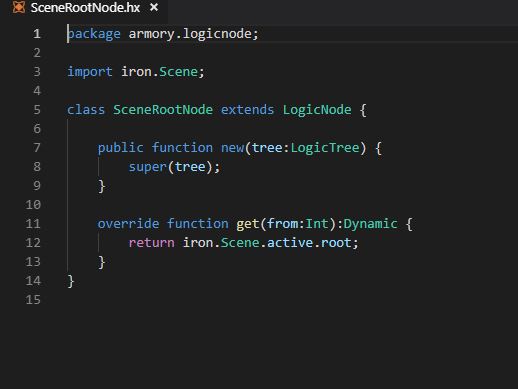This screenshot has width=518, height=389.
Task: Click line number 5 in the gutter
Action: (37, 110)
